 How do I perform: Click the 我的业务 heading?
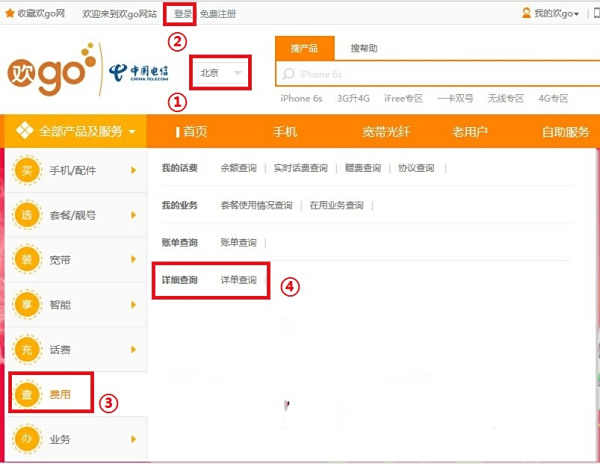[x=179, y=205]
